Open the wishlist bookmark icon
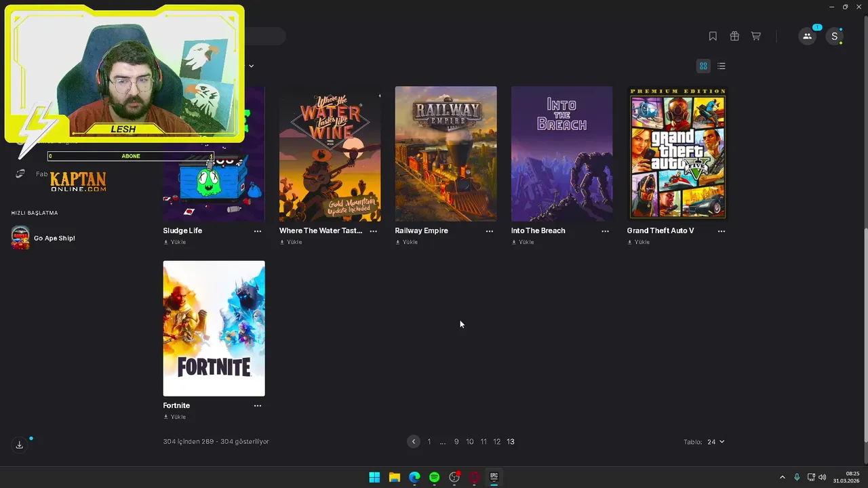868x488 pixels. [713, 36]
